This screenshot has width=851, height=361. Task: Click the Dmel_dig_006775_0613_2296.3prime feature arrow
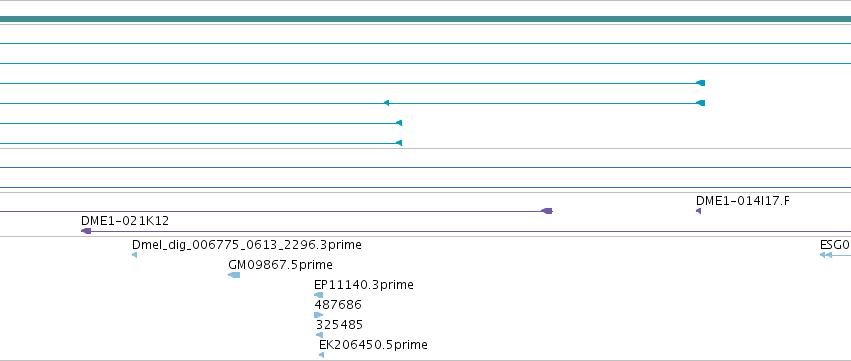tap(135, 255)
